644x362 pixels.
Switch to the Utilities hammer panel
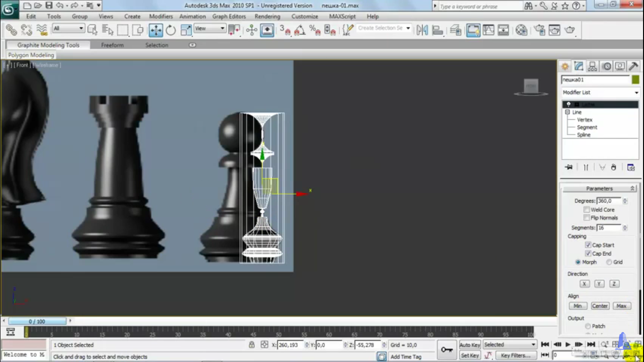[634, 66]
